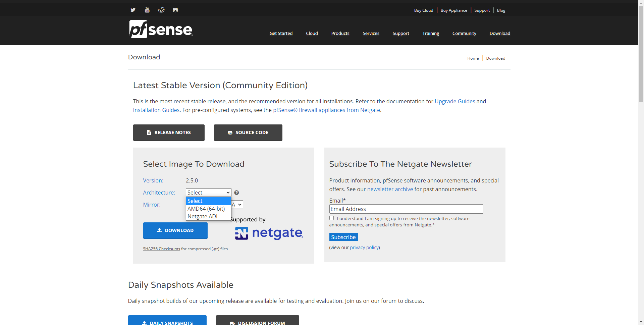This screenshot has width=644, height=325.
Task: Open Release Notes
Action: pos(169,132)
